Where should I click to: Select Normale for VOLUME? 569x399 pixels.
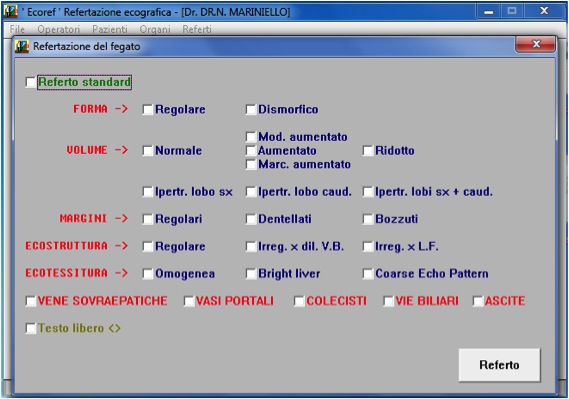pyautogui.click(x=148, y=151)
